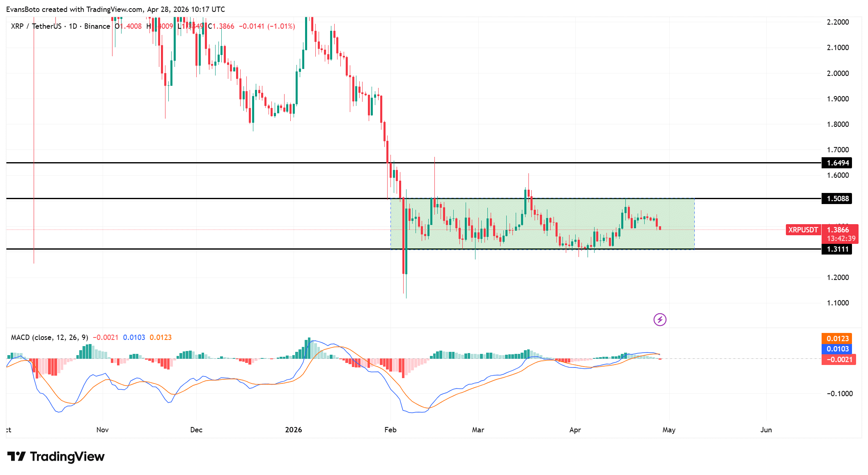Select the 1.6494 resistance level label
868x475 pixels.
838,163
